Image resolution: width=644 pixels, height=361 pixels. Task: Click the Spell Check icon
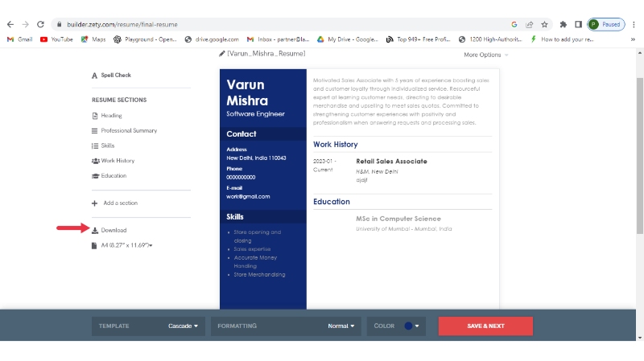pos(95,76)
